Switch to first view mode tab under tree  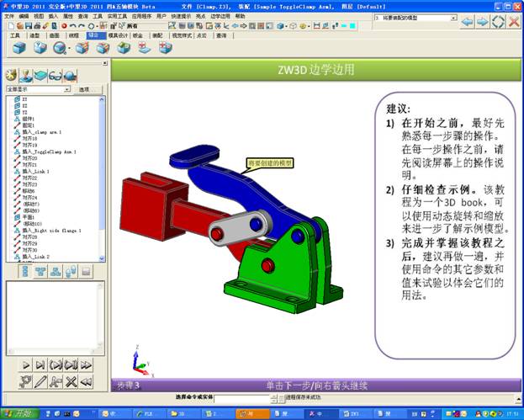(x=25, y=272)
